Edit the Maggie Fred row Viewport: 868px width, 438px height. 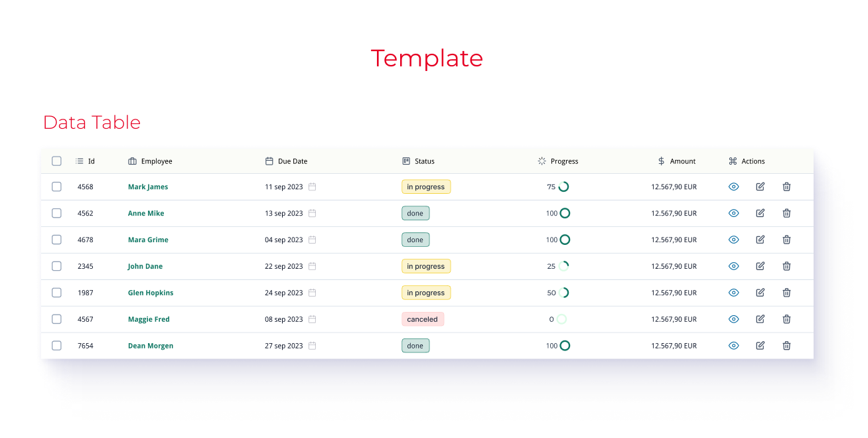(760, 319)
